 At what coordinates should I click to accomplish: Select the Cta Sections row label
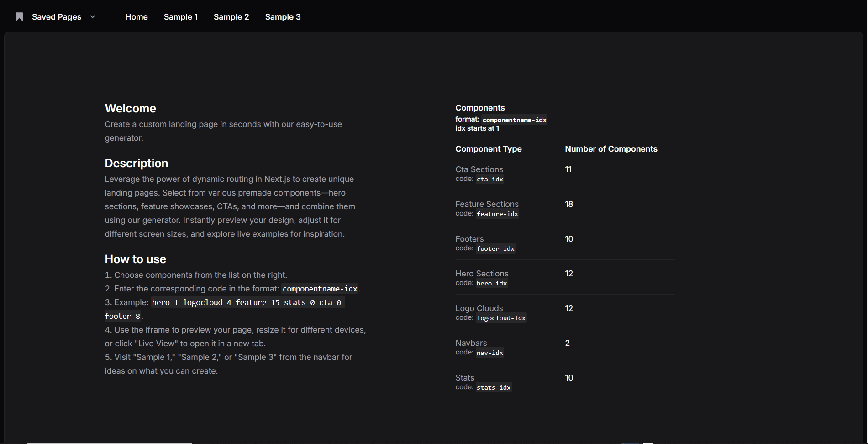[x=479, y=169]
